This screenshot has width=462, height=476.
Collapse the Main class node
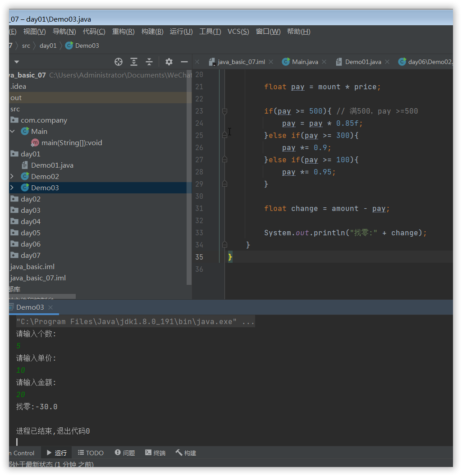click(x=13, y=132)
